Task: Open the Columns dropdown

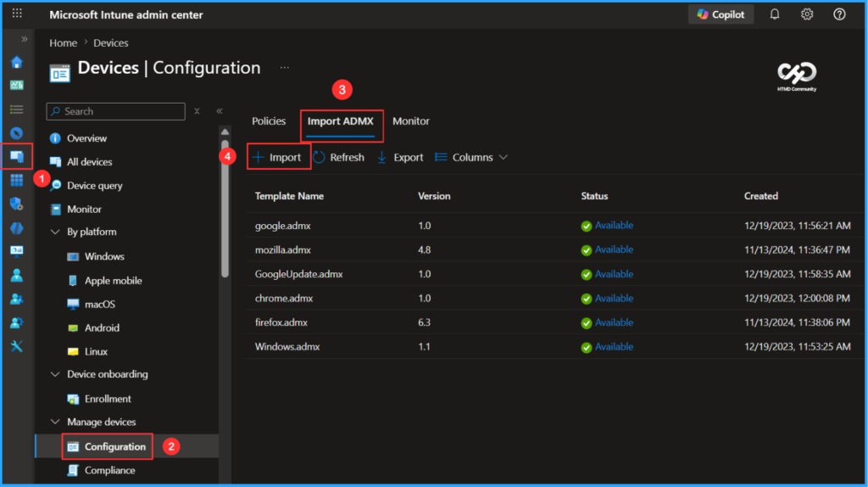Action: (x=471, y=157)
